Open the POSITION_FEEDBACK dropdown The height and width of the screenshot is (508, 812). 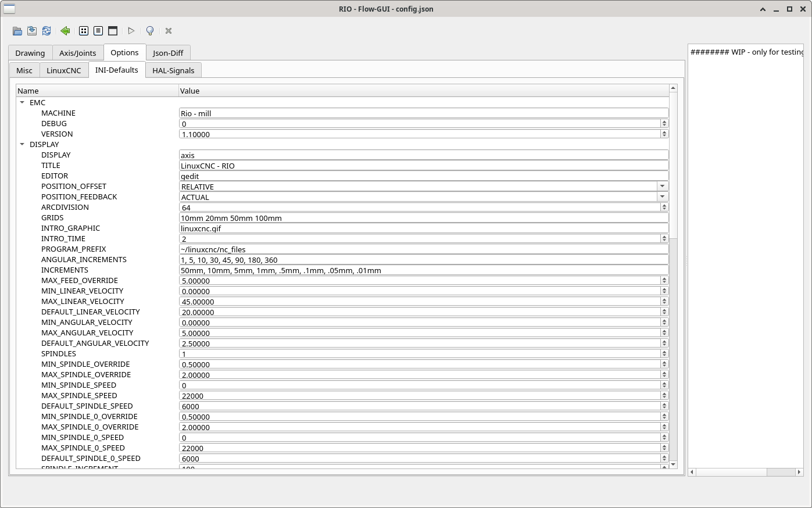pyautogui.click(x=662, y=197)
